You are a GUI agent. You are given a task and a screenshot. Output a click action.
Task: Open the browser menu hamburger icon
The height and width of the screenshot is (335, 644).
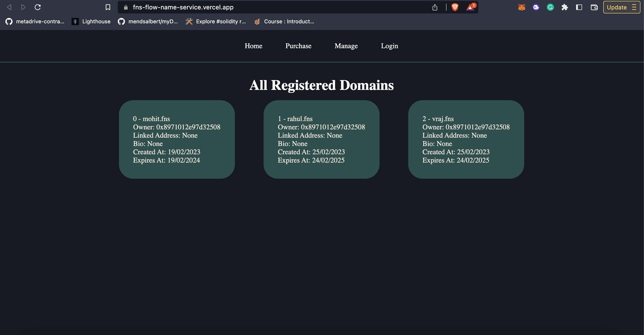tap(634, 7)
